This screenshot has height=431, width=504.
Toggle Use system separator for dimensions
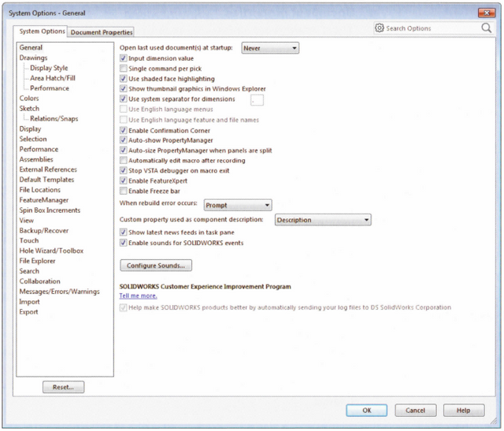tap(124, 98)
